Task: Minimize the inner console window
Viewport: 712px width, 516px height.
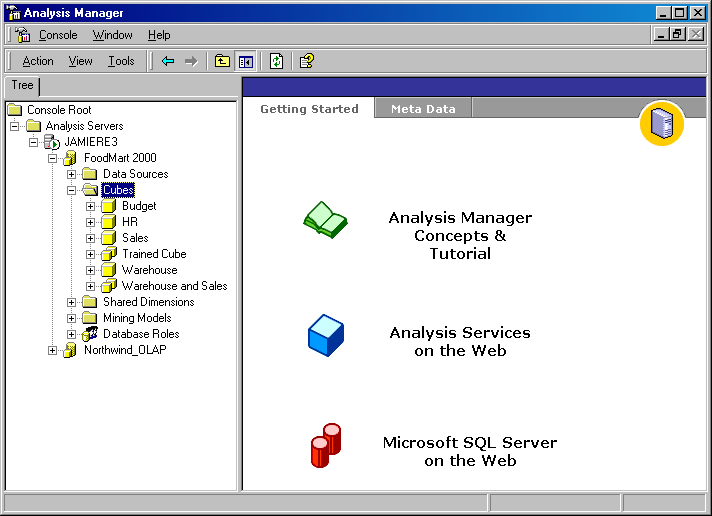Action: click(662, 34)
